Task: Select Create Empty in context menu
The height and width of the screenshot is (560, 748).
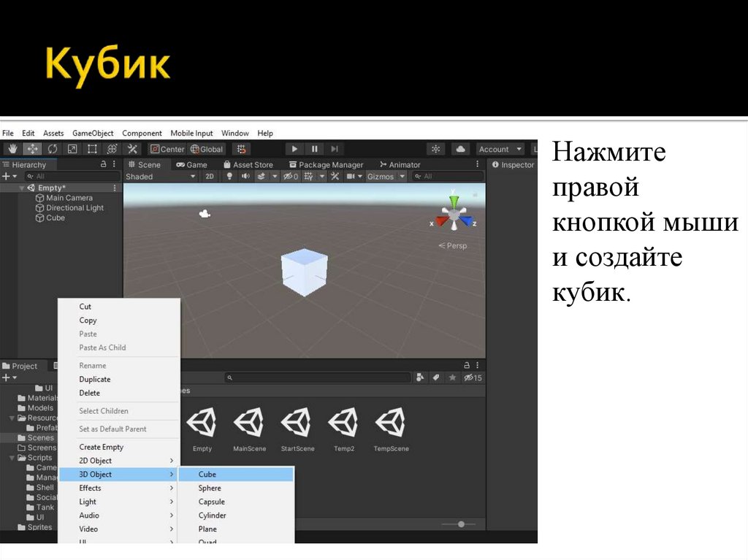Action: click(x=119, y=447)
